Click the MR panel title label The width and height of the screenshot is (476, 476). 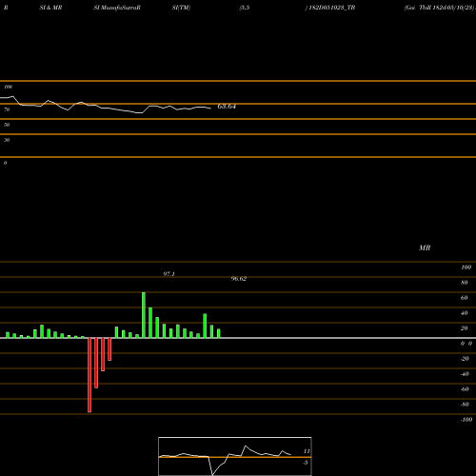click(x=425, y=248)
